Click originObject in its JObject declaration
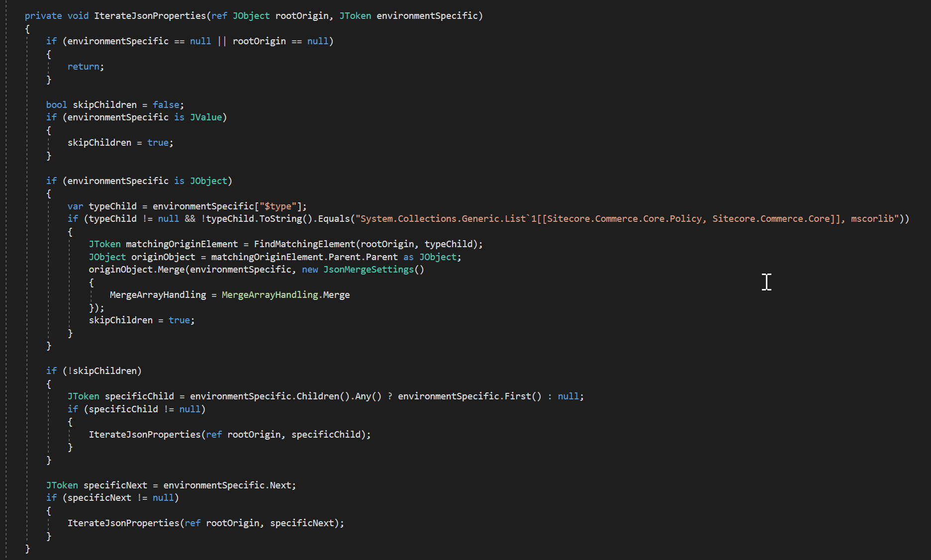This screenshot has width=931, height=560. 163,257
